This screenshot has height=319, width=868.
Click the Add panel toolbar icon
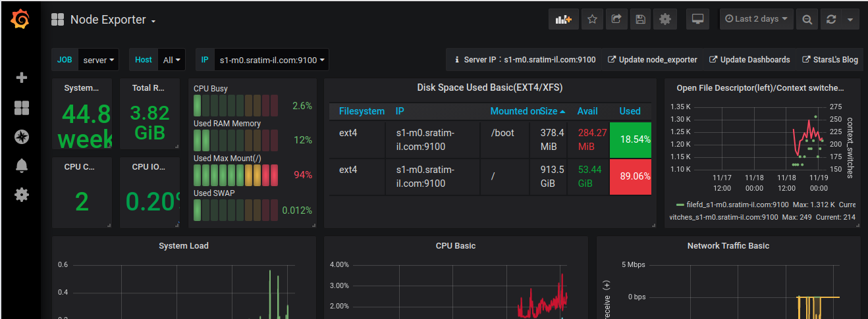point(564,20)
